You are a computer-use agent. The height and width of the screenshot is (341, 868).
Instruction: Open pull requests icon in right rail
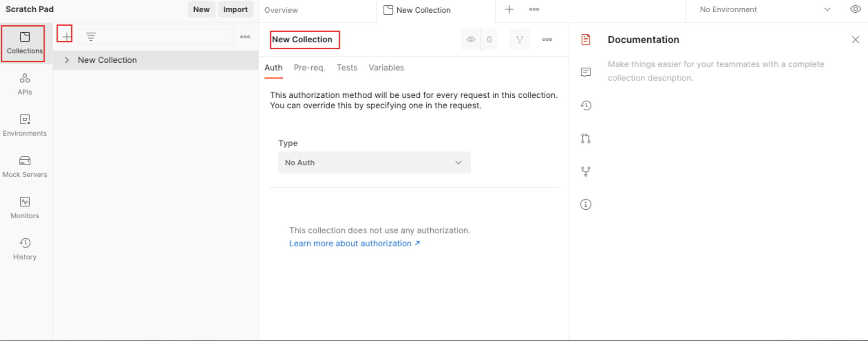(585, 139)
